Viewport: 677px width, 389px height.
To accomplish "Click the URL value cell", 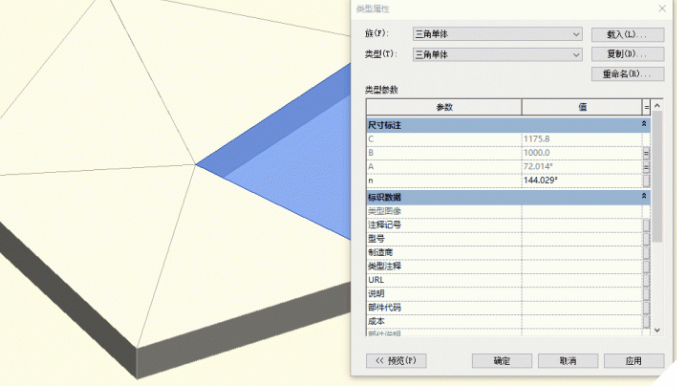I will [582, 280].
